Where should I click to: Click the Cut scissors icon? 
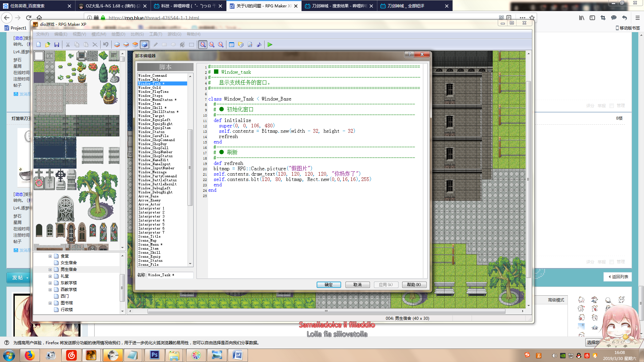click(68, 45)
